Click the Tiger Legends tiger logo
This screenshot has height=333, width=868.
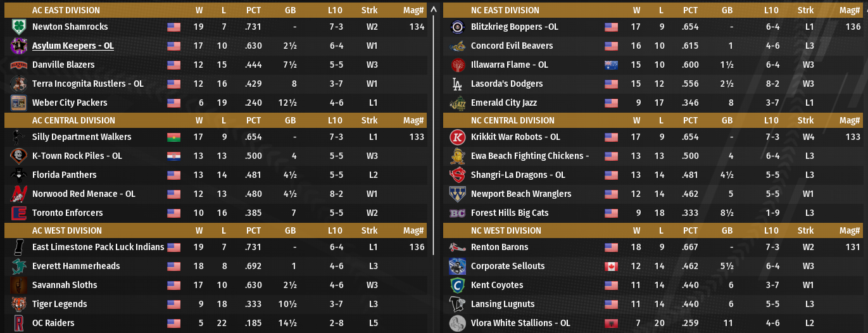point(18,304)
